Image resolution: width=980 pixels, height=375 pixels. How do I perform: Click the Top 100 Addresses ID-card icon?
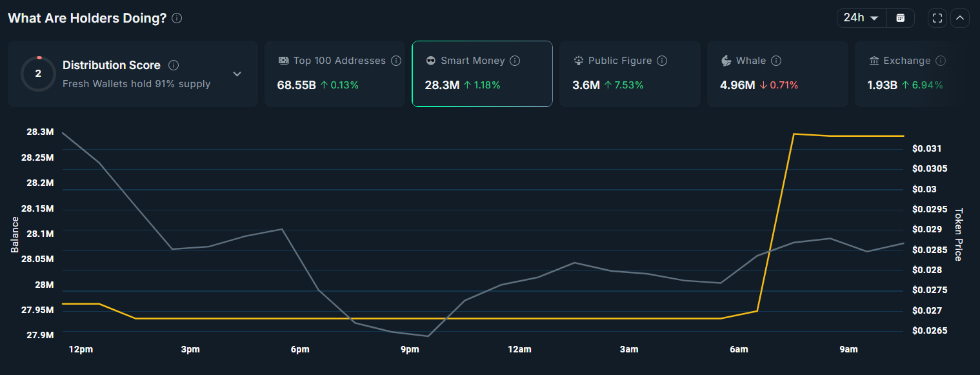pos(283,61)
